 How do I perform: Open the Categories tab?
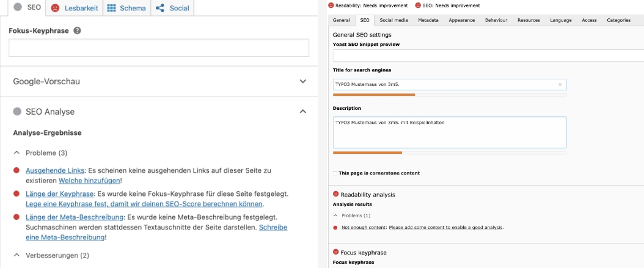click(x=618, y=20)
